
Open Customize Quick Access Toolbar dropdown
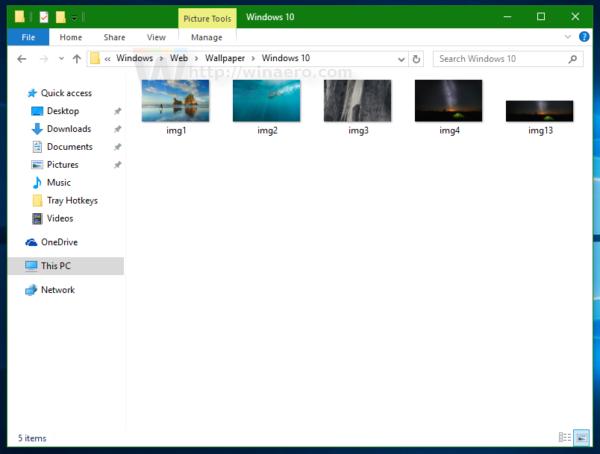(74, 18)
